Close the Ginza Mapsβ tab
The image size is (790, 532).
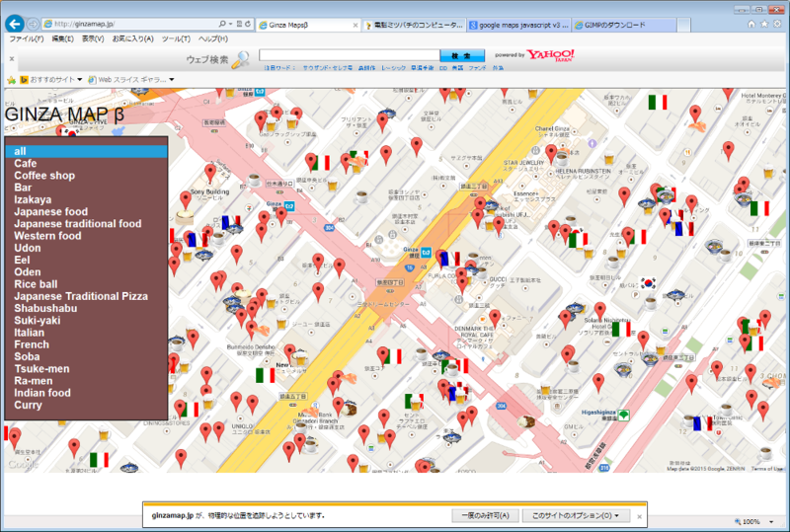click(x=355, y=26)
